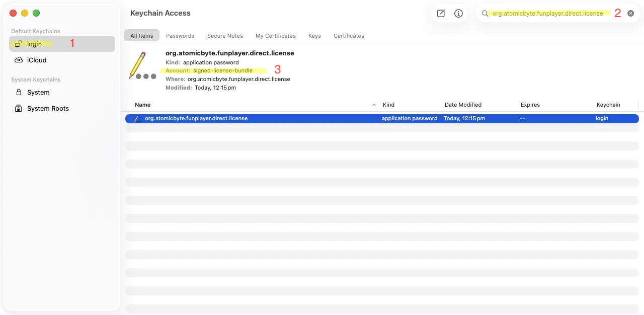Click the new keychain item compose icon
Viewport: 644px width, 315px height.
pos(441,14)
